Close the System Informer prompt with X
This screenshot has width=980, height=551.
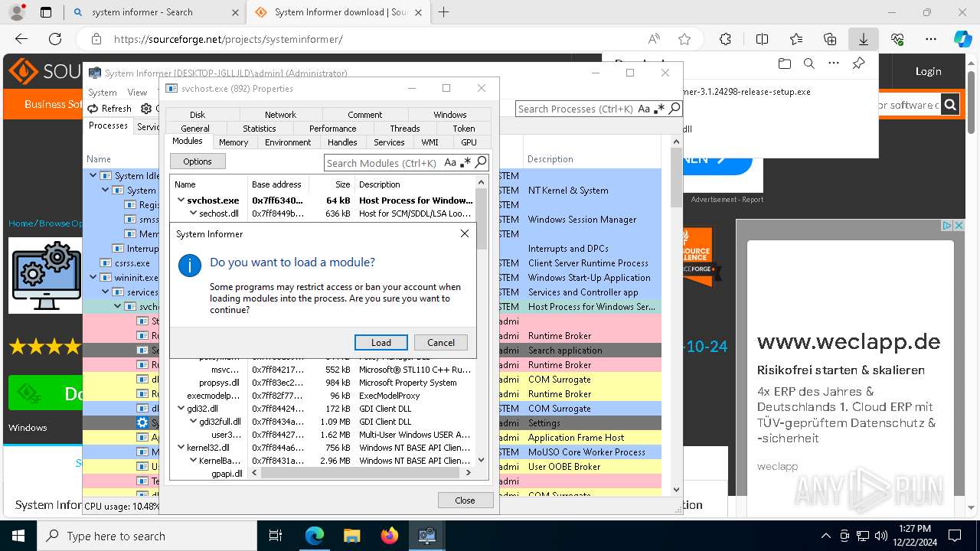pos(464,233)
